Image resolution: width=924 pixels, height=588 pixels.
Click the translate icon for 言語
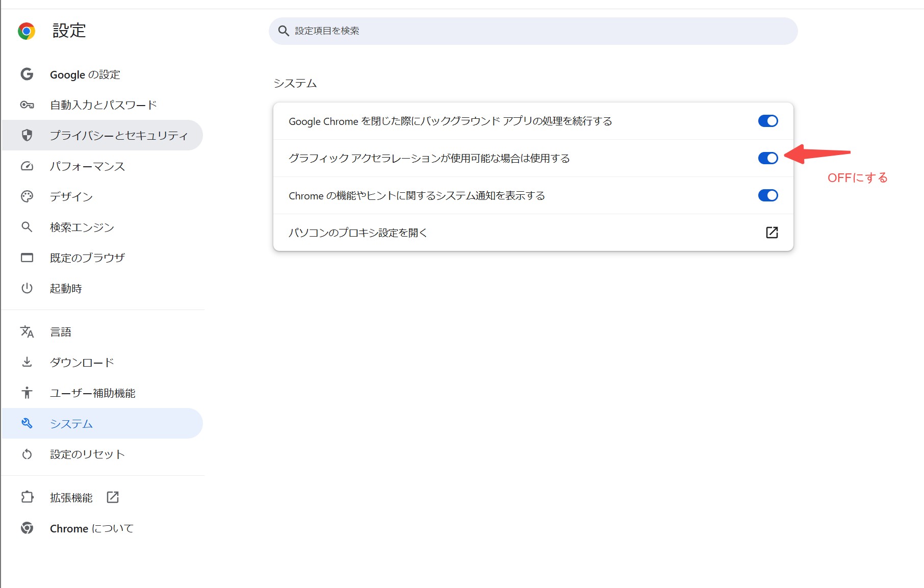tap(27, 332)
